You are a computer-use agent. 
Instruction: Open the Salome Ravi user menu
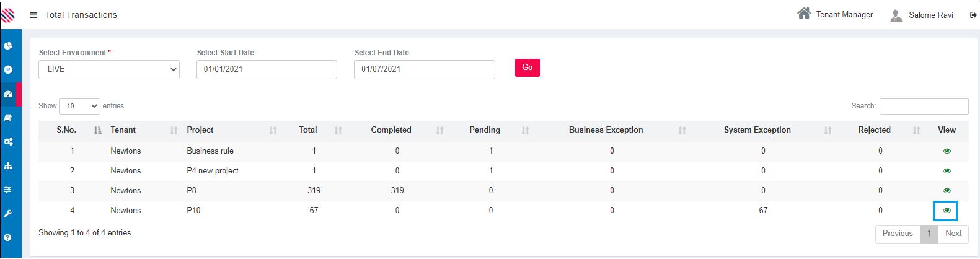click(x=922, y=15)
